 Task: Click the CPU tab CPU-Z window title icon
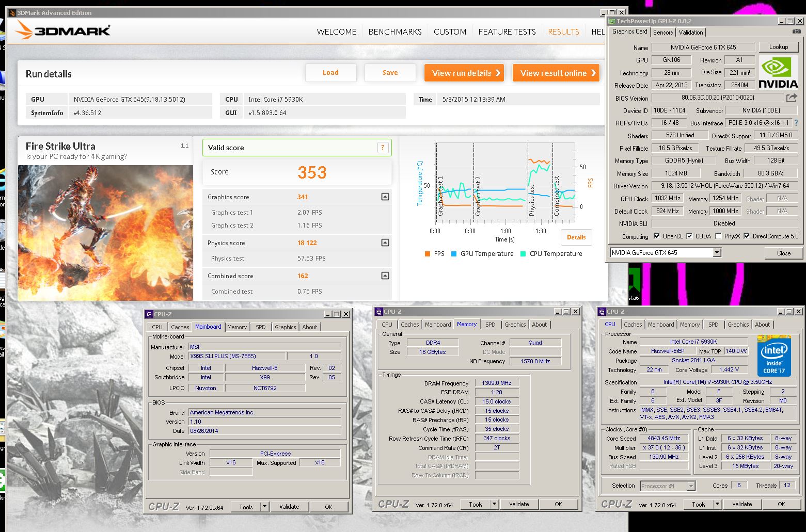pos(602,312)
